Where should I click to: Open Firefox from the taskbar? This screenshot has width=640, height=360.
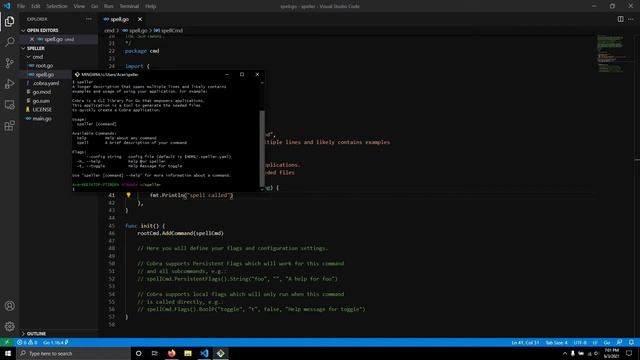[171, 353]
